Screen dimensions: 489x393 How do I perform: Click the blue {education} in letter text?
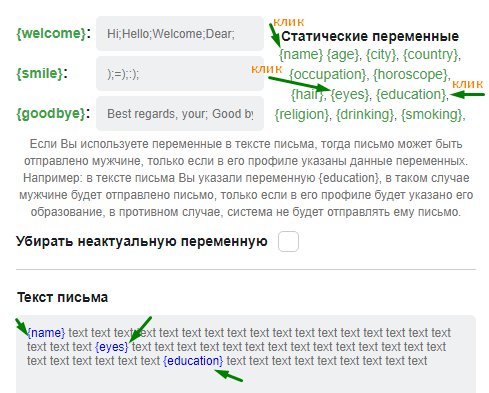[x=193, y=361]
